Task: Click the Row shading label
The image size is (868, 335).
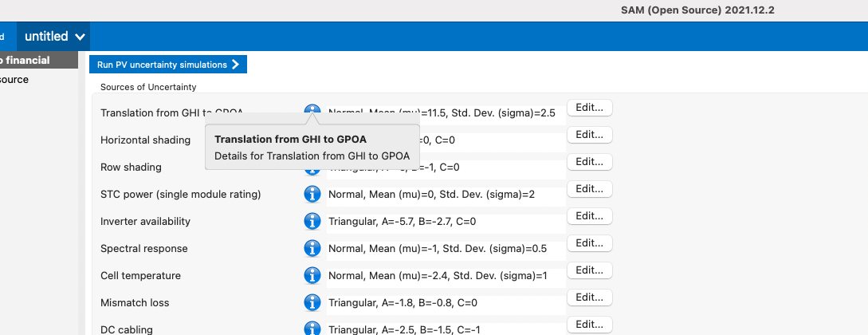Action: pyautogui.click(x=131, y=167)
